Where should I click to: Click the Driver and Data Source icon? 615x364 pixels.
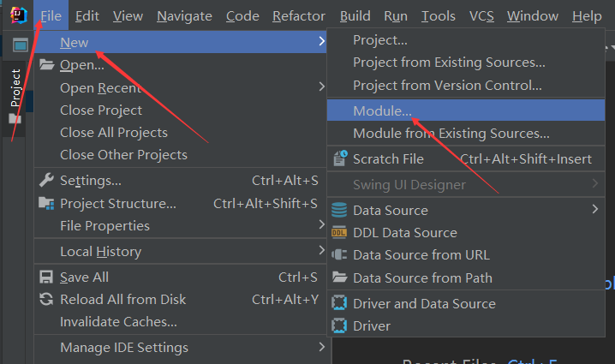339,304
